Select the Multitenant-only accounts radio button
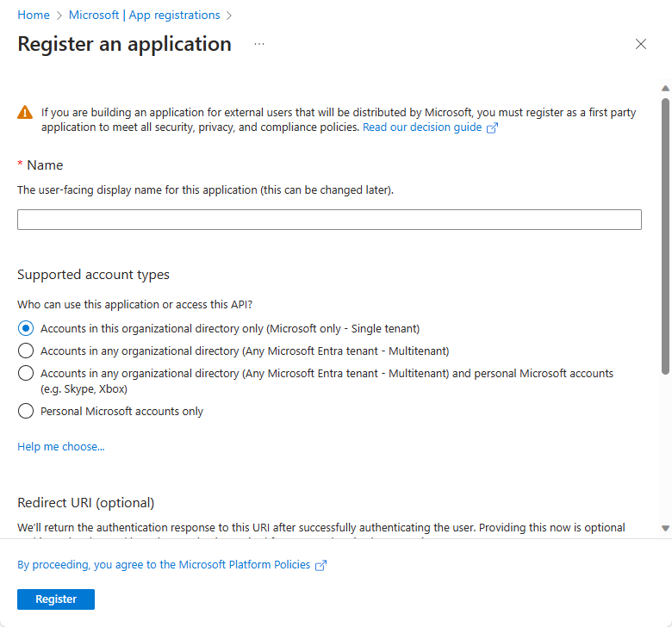This screenshot has height=627, width=672. coord(26,351)
